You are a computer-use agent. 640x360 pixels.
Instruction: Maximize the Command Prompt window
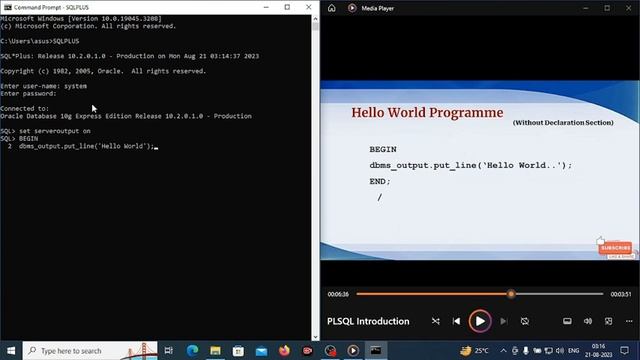pyautogui.click(x=287, y=7)
